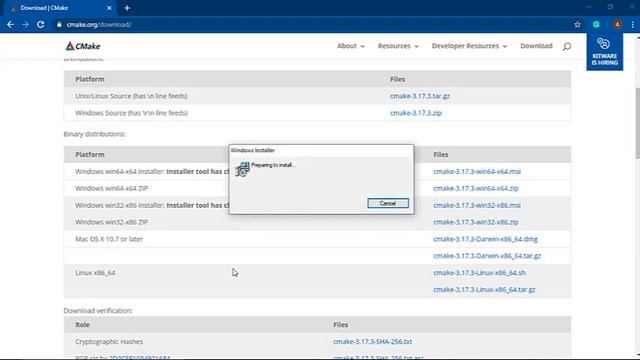
Task: Click 'Cryptographic Hashes' role text
Action: pos(109,342)
